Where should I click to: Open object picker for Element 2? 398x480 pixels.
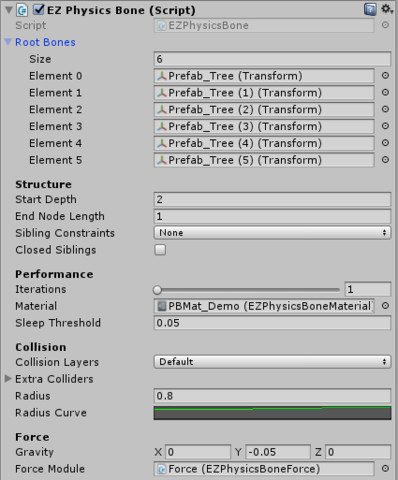point(385,109)
